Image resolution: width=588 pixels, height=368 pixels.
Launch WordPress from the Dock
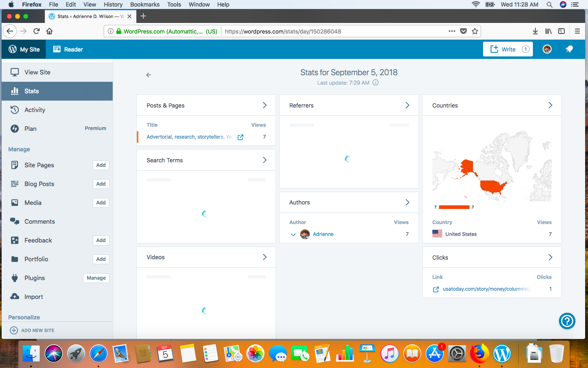click(x=501, y=353)
